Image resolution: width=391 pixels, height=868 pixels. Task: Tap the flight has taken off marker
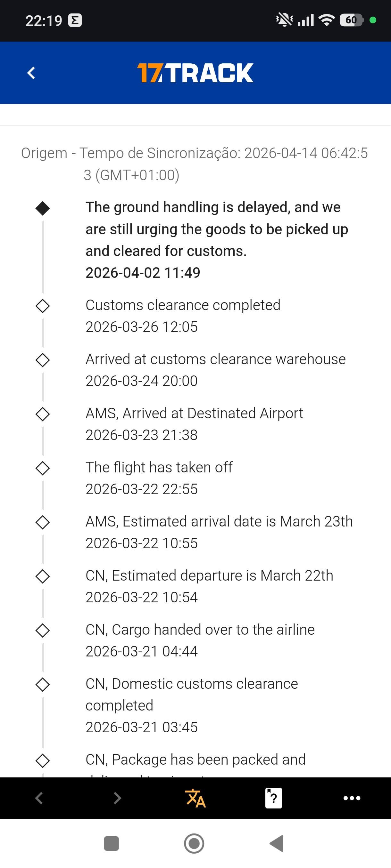point(43,468)
